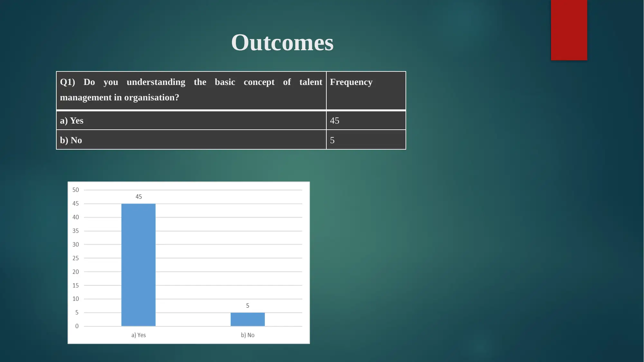Select the vertical axis scale '50' marker
The width and height of the screenshot is (644, 362).
tap(75, 190)
